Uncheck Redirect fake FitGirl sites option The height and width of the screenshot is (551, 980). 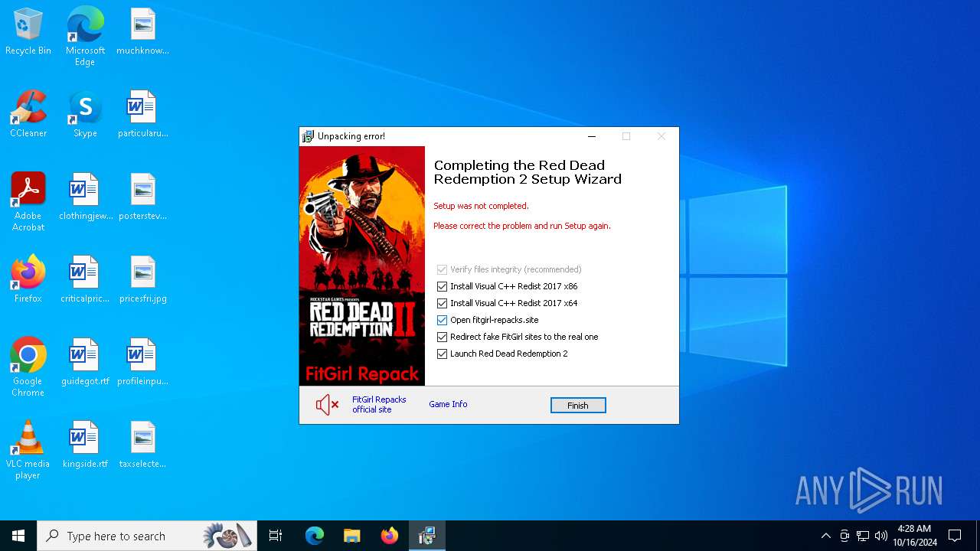coord(442,337)
